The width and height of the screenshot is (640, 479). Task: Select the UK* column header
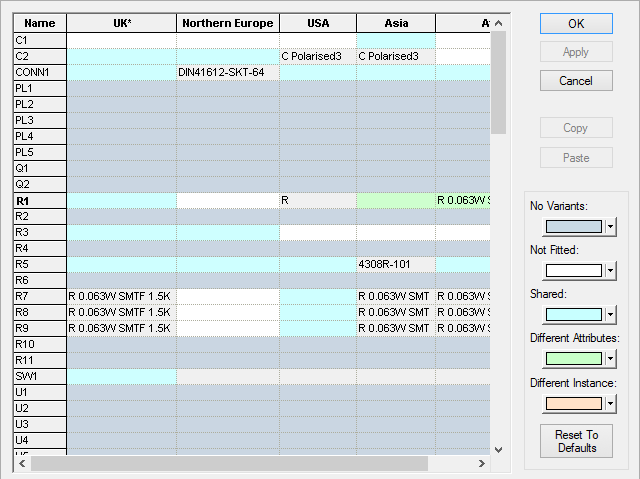pos(121,23)
